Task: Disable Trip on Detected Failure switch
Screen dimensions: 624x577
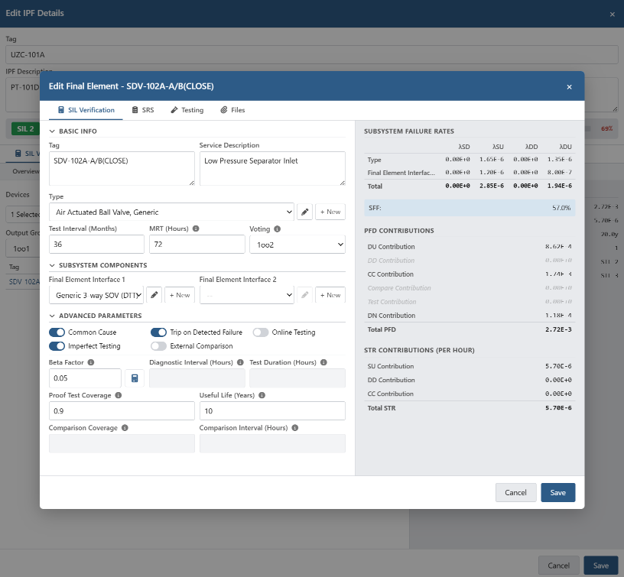Action: (x=158, y=332)
